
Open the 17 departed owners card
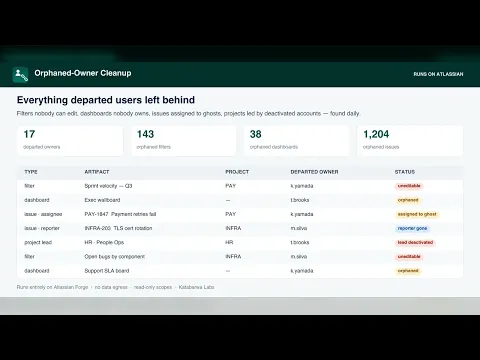click(70, 141)
